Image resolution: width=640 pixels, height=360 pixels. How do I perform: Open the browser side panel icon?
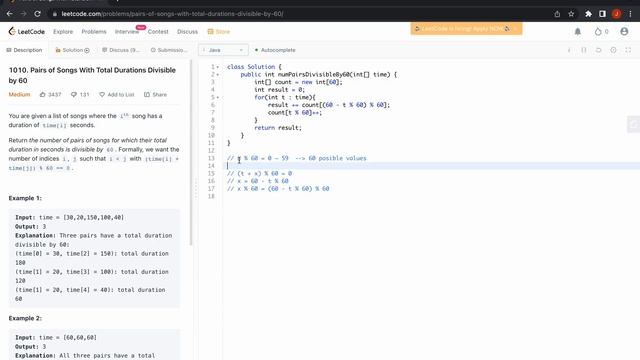point(602,14)
